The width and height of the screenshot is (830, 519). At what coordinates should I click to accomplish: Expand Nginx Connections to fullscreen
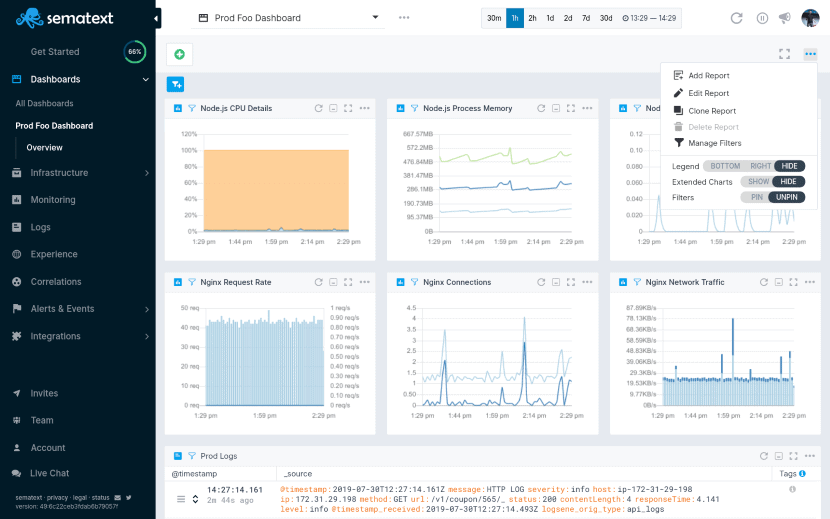571,282
